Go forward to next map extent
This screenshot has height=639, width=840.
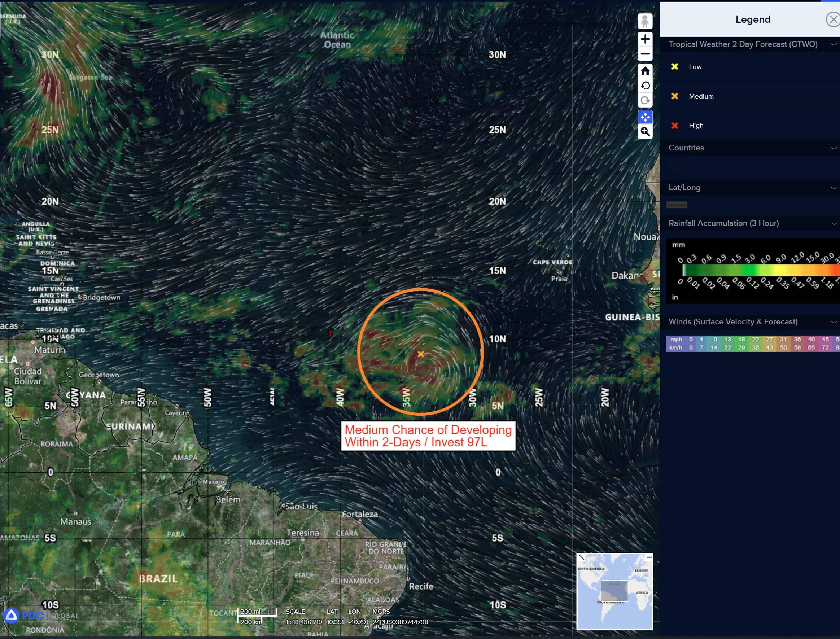(x=645, y=101)
